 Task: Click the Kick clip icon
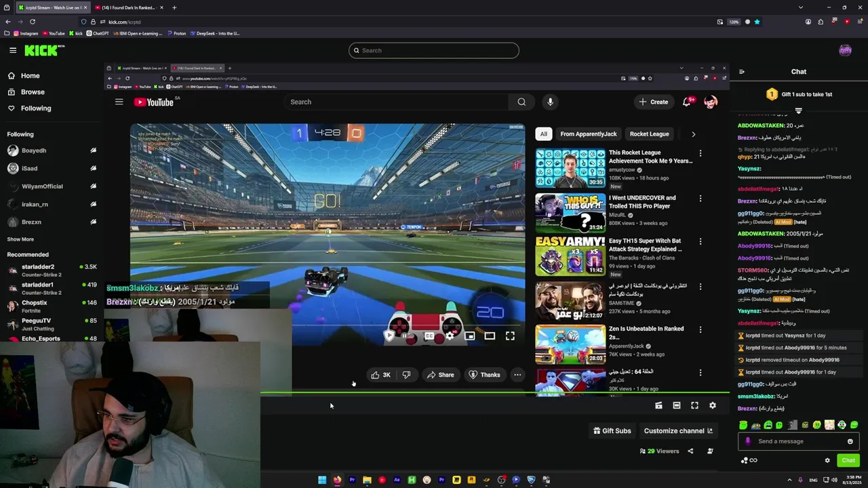[658, 405]
